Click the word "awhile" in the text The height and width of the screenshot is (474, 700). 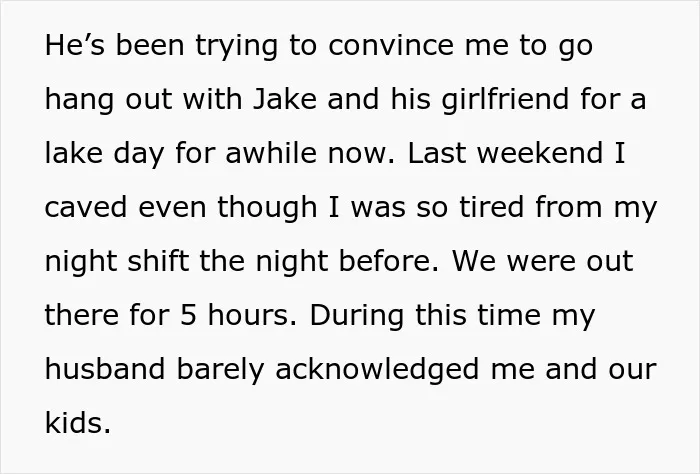(x=271, y=153)
